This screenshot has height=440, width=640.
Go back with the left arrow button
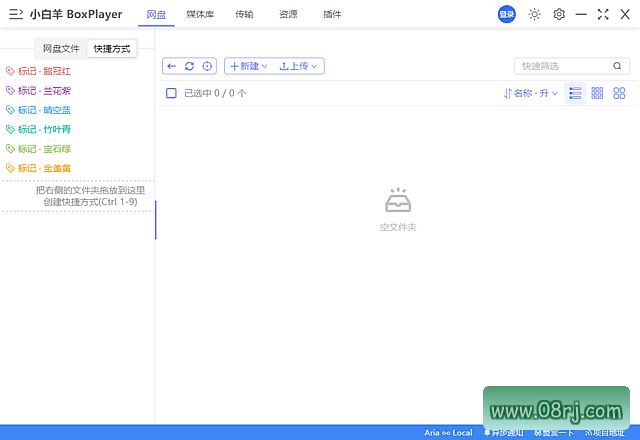pyautogui.click(x=171, y=66)
